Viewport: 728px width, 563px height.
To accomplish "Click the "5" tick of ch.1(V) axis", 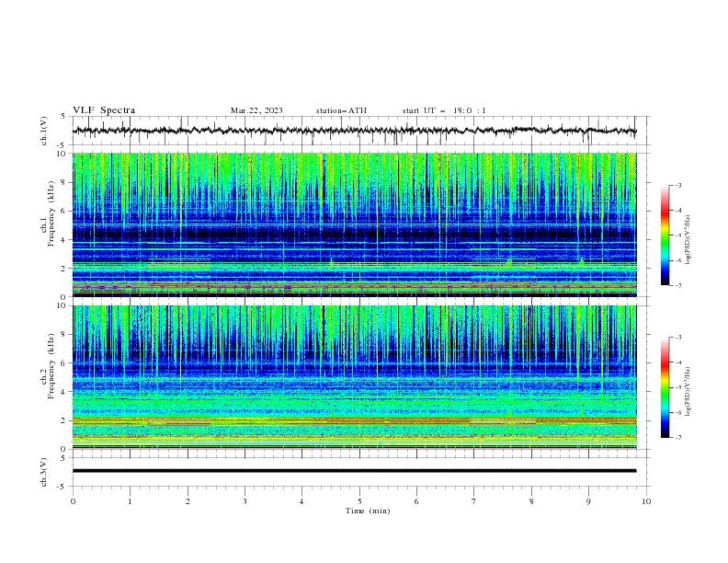I will [x=63, y=117].
